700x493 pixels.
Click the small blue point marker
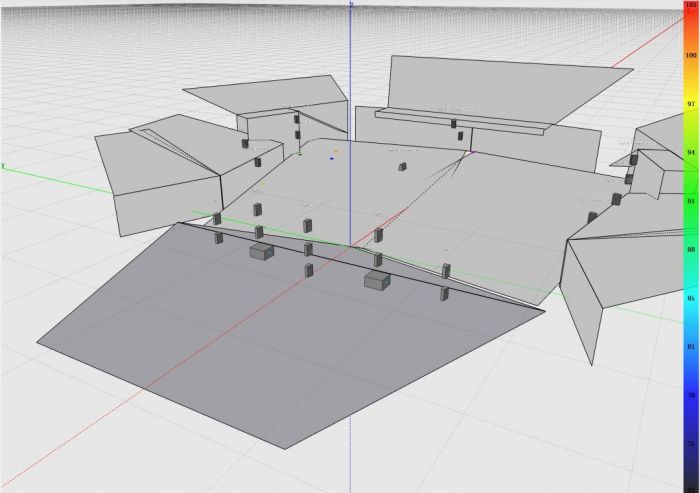point(331,158)
